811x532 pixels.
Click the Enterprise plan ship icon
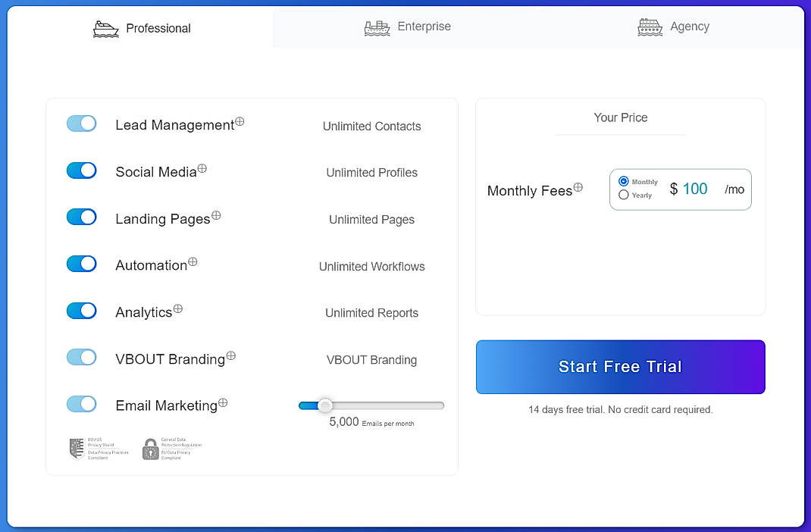point(377,28)
